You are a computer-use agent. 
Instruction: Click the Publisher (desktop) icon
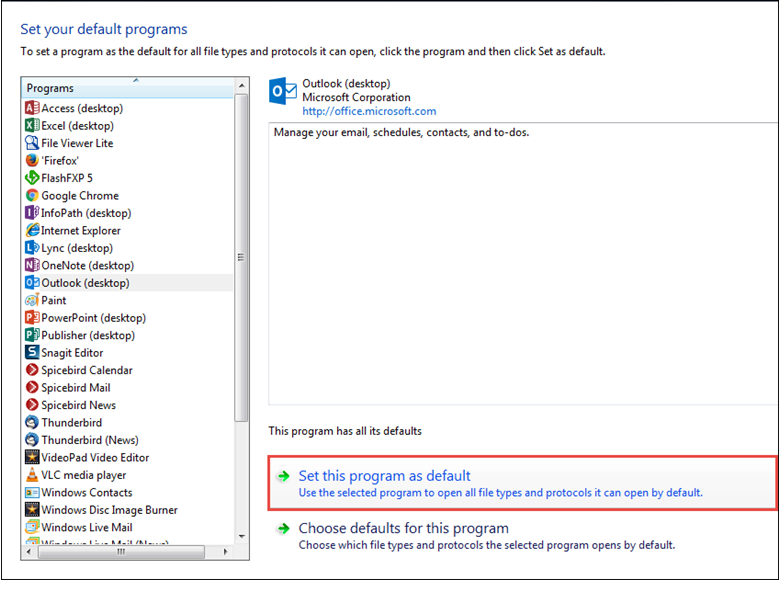click(x=32, y=335)
